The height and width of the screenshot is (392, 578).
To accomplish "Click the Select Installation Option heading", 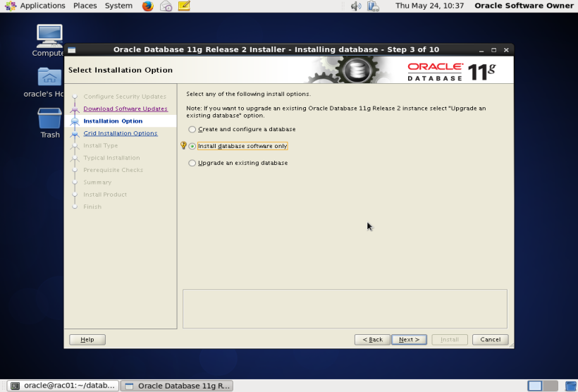I will tap(121, 70).
